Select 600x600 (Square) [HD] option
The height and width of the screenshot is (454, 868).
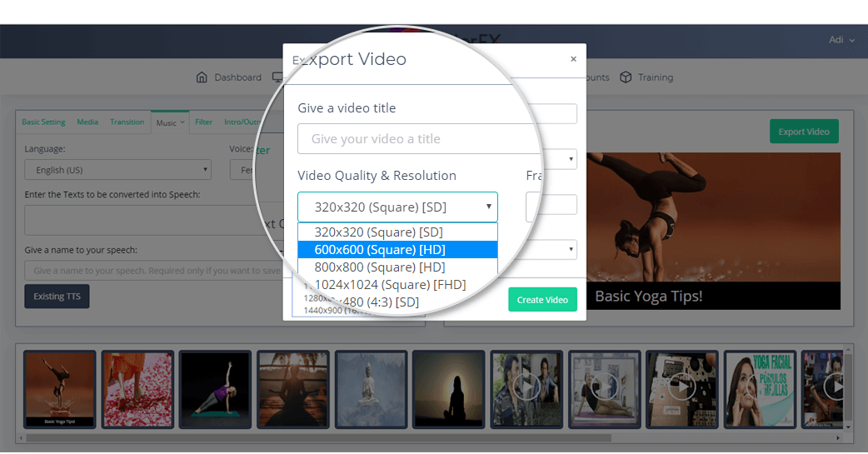pos(397,250)
